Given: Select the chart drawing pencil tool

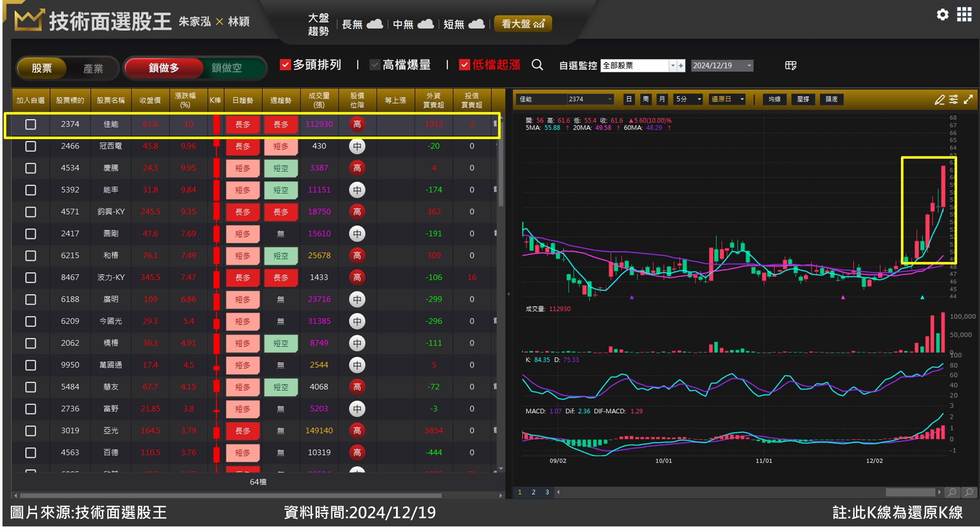Looking at the screenshot, I should click(x=940, y=100).
